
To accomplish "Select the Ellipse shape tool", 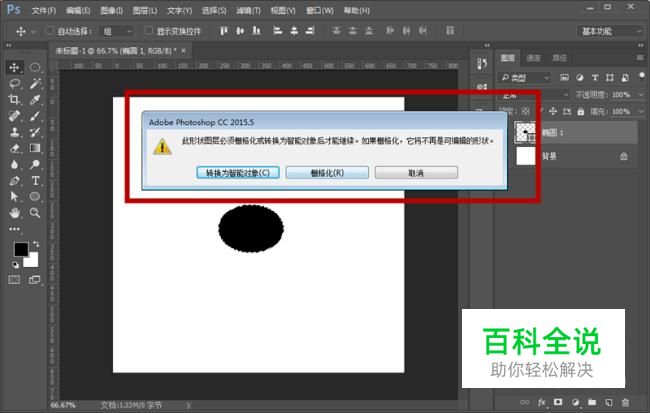I will click(x=35, y=196).
